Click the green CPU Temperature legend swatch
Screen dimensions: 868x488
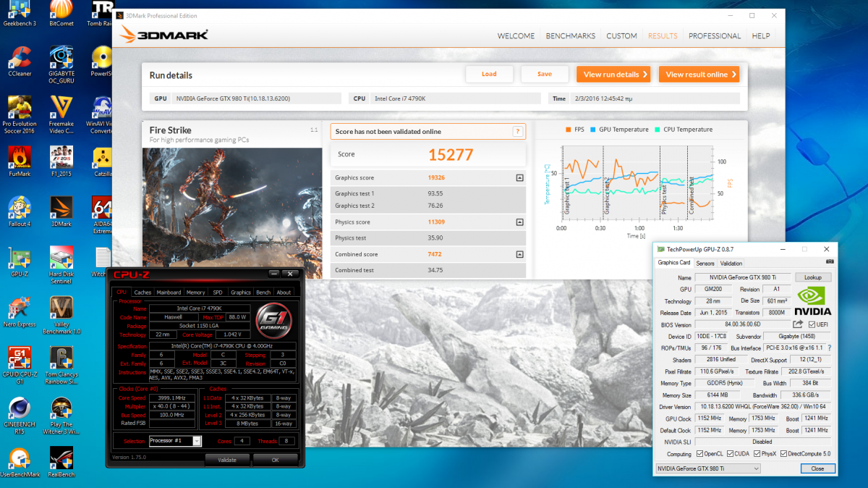pyautogui.click(x=657, y=130)
